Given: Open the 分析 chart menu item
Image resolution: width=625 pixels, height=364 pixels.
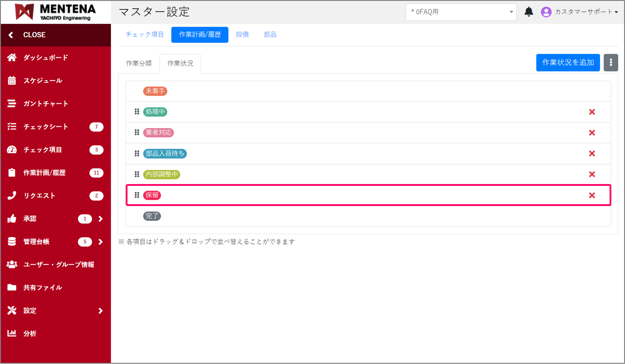Looking at the screenshot, I should 30,333.
